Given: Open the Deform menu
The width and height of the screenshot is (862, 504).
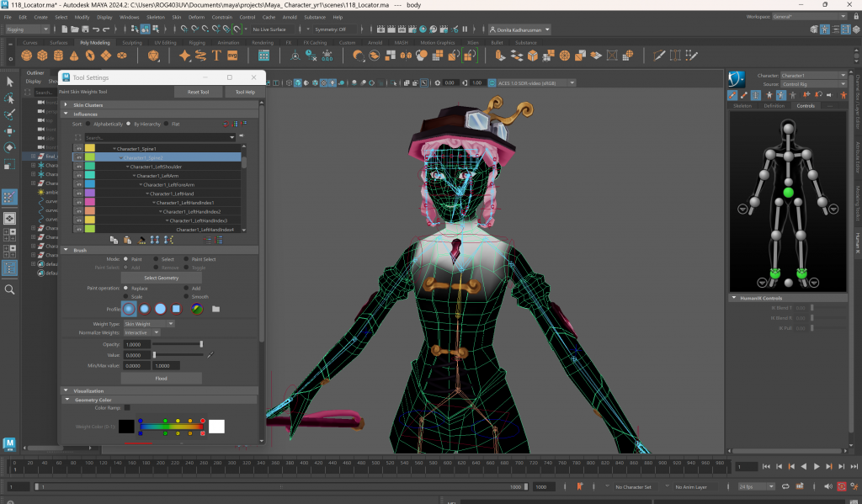Looking at the screenshot, I should click(196, 17).
